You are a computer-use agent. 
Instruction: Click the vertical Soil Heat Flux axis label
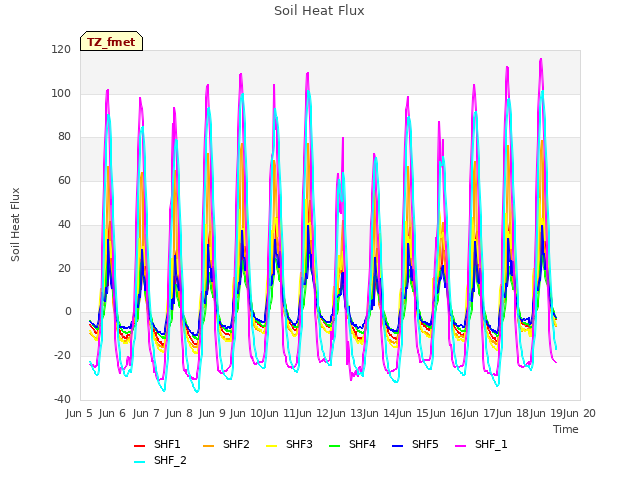click(x=15, y=224)
